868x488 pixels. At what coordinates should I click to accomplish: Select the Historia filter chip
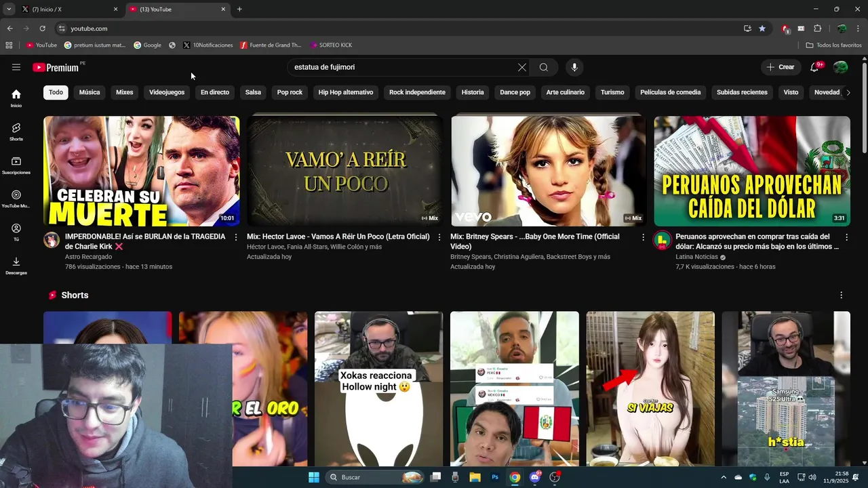(x=473, y=92)
